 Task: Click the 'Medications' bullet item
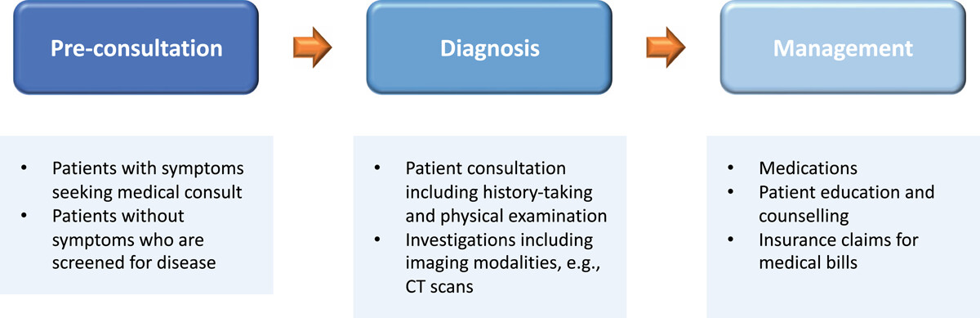tap(808, 168)
